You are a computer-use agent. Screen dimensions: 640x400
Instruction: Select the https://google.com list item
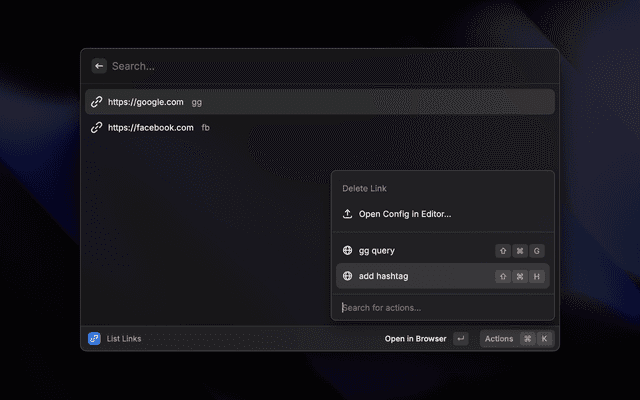300,102
